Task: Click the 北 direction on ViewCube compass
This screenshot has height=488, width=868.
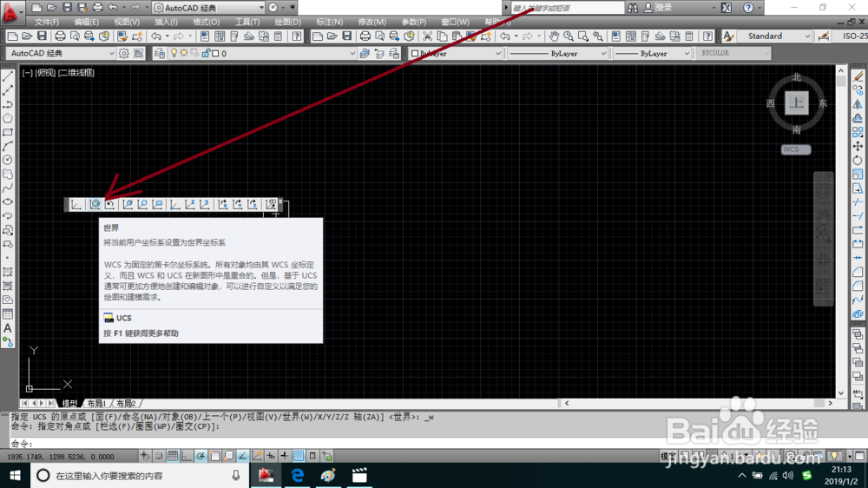Action: (797, 77)
